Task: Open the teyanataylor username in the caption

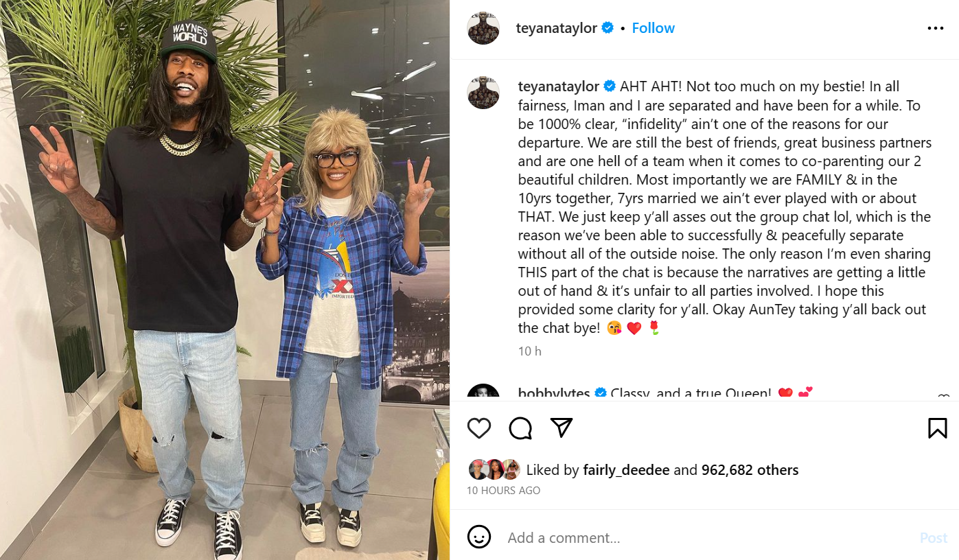Action: 559,86
